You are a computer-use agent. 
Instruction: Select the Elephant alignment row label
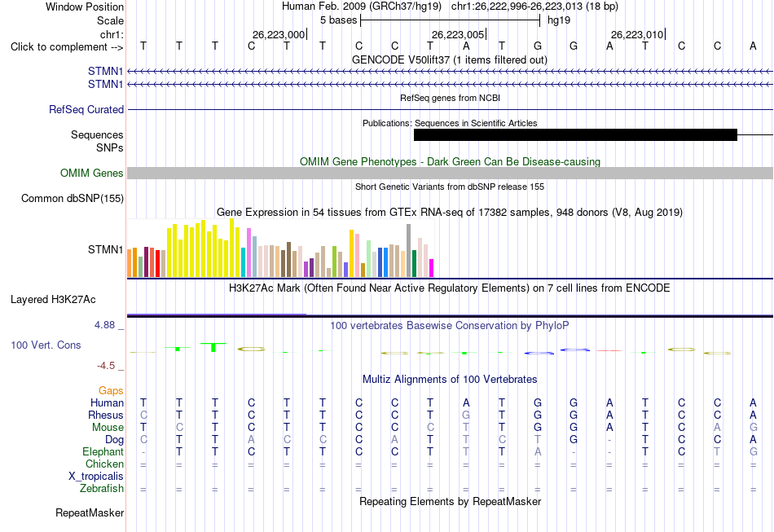(x=103, y=451)
